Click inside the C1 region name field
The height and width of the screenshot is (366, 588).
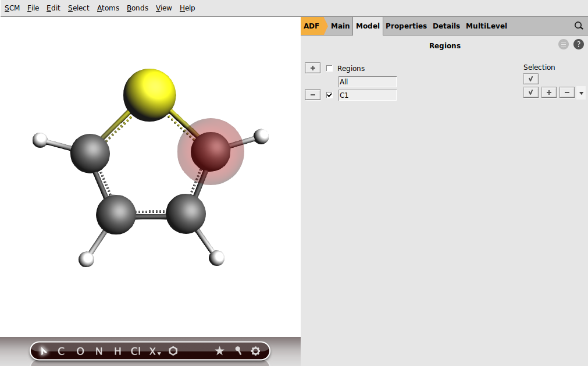tap(366, 95)
